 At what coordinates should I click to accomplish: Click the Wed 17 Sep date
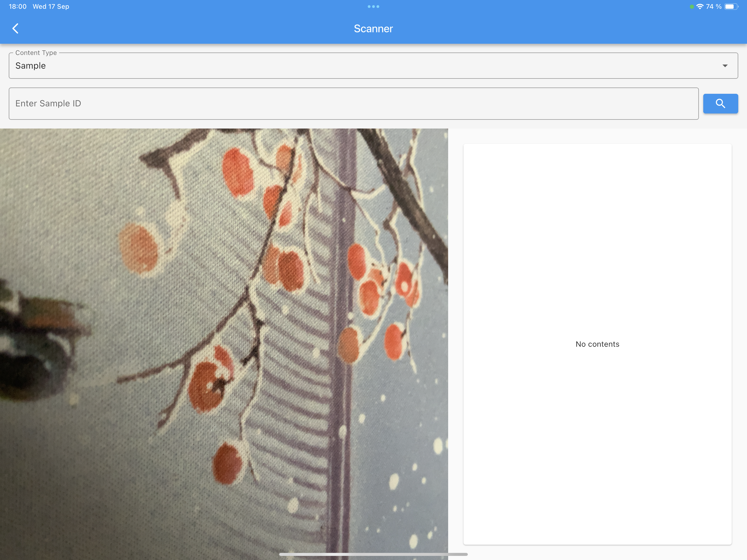click(x=51, y=6)
